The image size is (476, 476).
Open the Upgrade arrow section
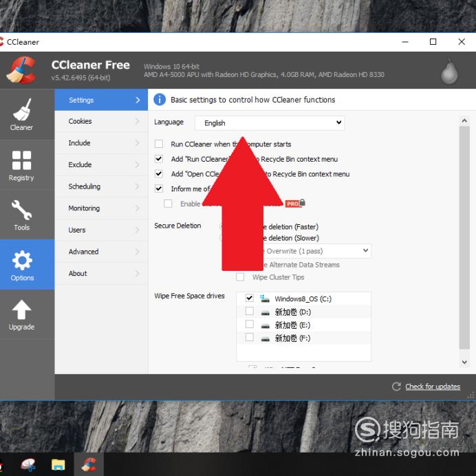21,315
